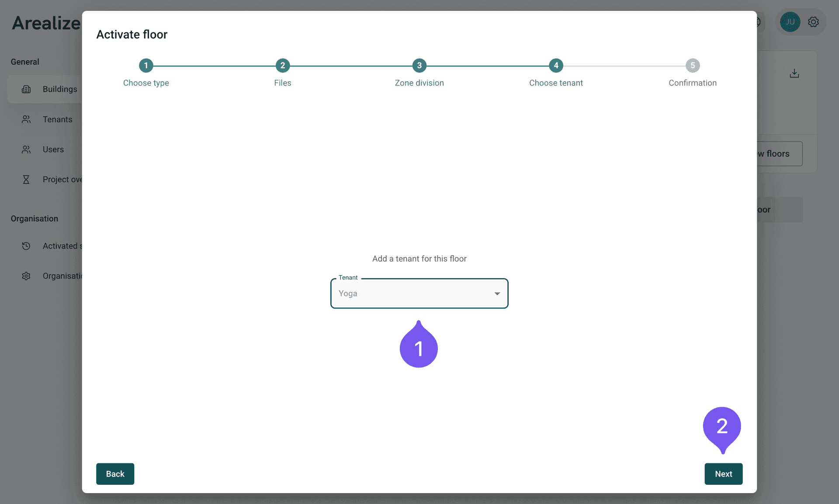839x504 pixels.
Task: Open the Tenant dropdown arrow
Action: pyautogui.click(x=497, y=293)
